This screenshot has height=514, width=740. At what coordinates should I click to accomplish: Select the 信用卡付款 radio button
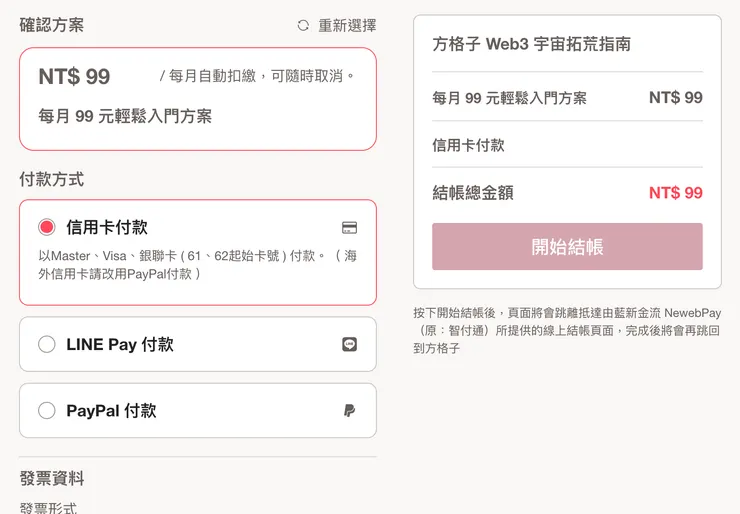point(46,227)
